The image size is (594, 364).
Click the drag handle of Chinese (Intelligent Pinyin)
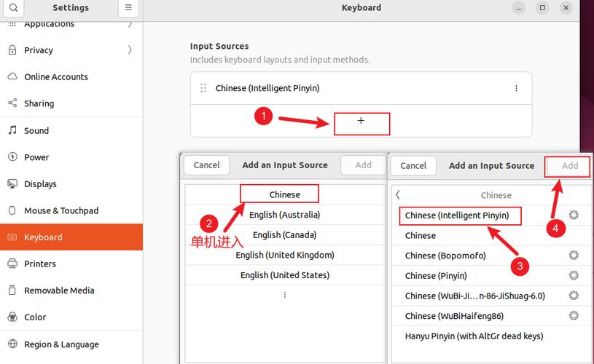click(203, 88)
